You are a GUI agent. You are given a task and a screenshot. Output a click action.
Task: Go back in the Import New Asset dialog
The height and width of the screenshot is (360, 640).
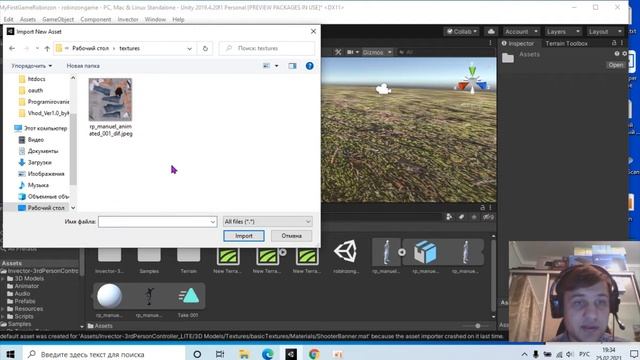[x=12, y=48]
